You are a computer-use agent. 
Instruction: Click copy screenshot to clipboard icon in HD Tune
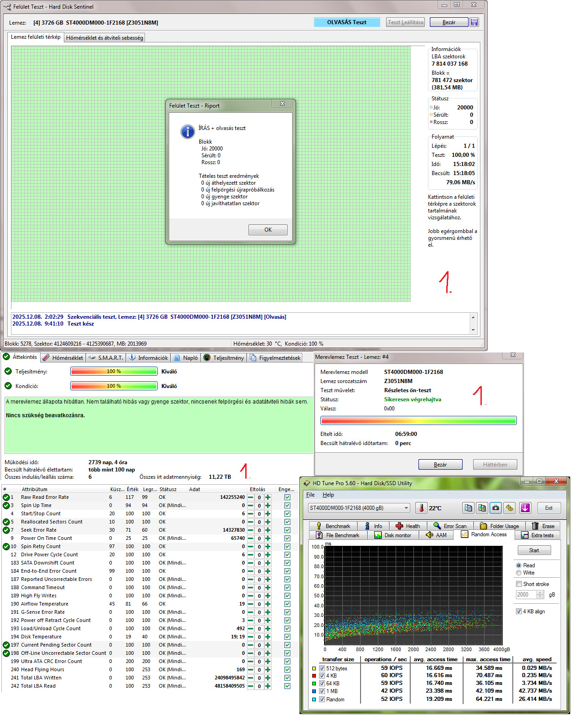tap(482, 508)
